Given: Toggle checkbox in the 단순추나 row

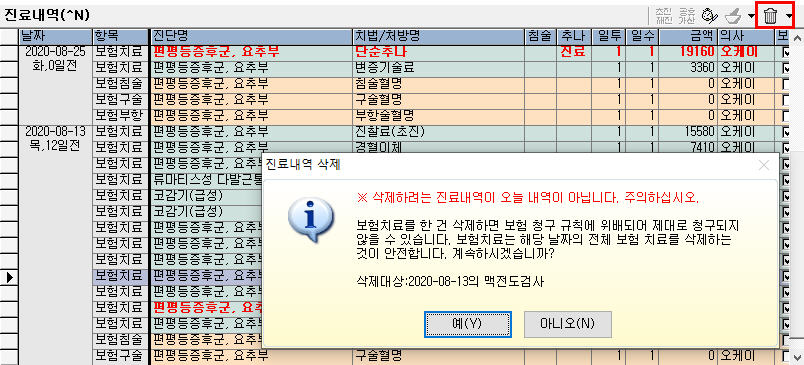Looking at the screenshot, I should point(787,52).
